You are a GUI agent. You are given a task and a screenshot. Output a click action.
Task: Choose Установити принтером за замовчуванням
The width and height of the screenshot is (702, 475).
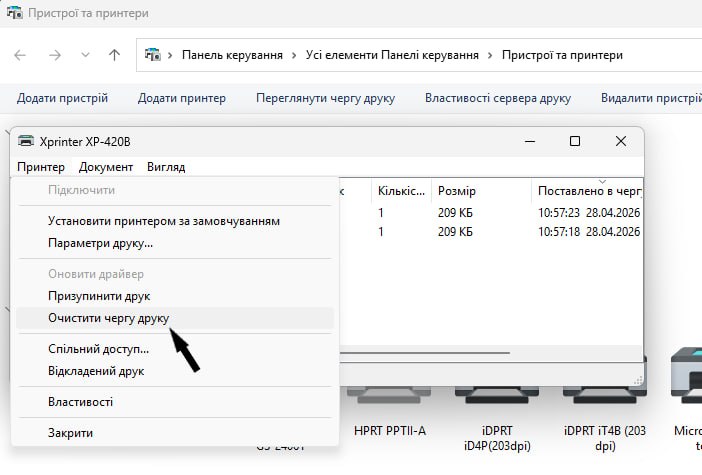(175, 221)
